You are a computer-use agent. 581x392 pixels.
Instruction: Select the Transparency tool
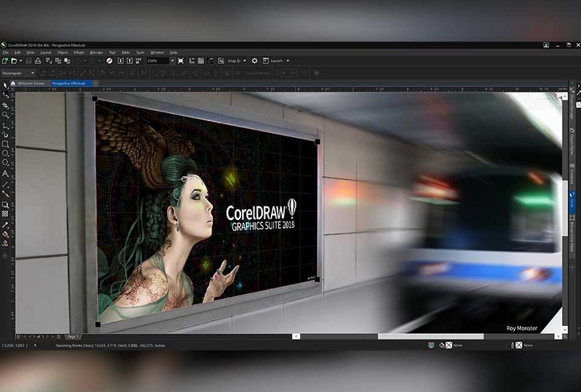(5, 213)
